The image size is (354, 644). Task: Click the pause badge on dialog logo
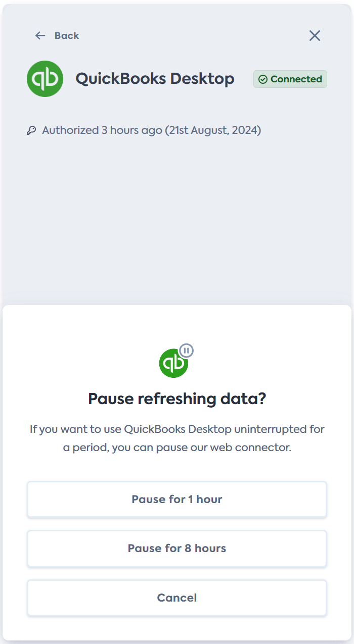click(x=187, y=351)
